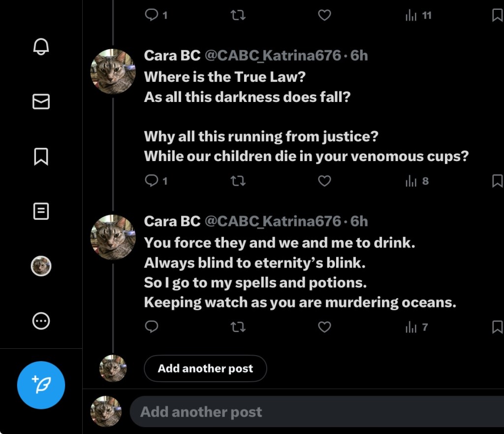View analytics showing 8 views
The image size is (504, 434).
pyautogui.click(x=417, y=181)
